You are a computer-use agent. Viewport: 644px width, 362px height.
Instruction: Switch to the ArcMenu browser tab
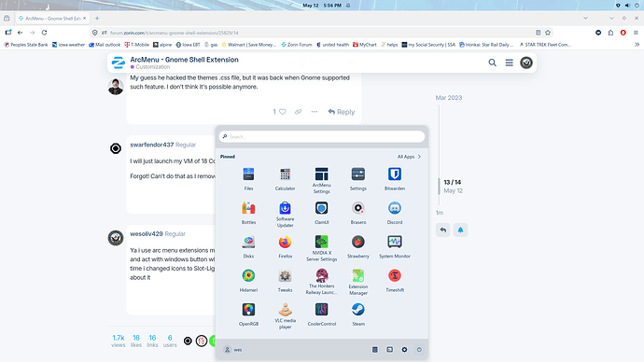point(53,19)
